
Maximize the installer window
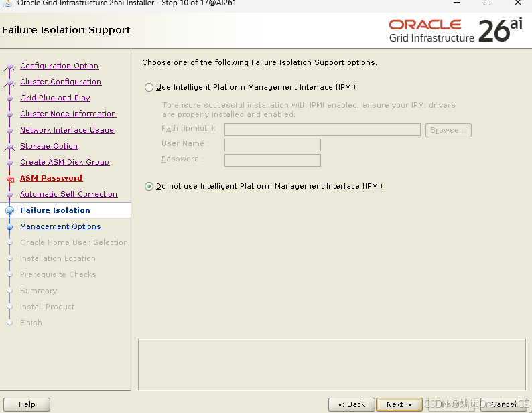(487, 3)
